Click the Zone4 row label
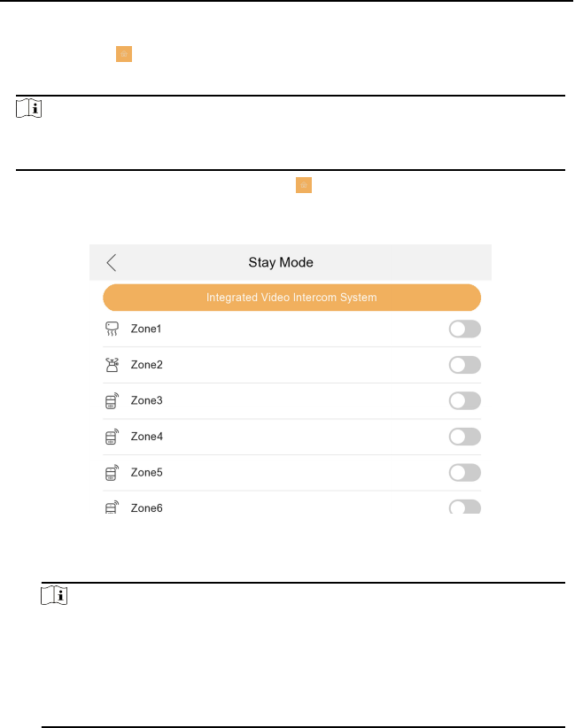 (x=146, y=437)
